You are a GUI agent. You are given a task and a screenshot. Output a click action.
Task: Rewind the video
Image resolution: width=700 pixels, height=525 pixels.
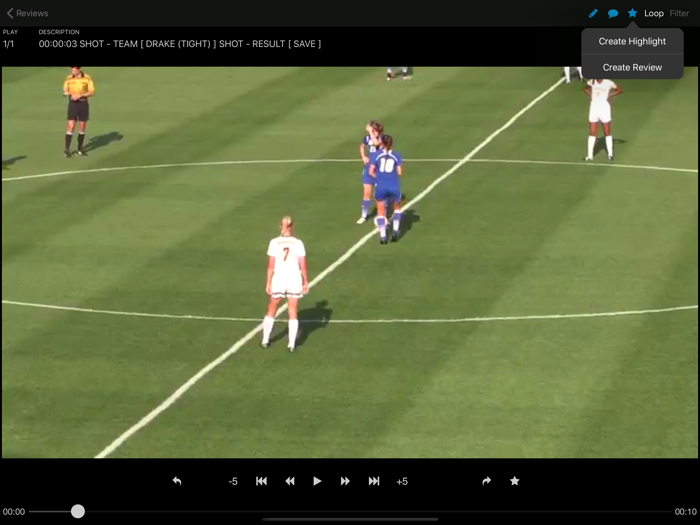290,481
